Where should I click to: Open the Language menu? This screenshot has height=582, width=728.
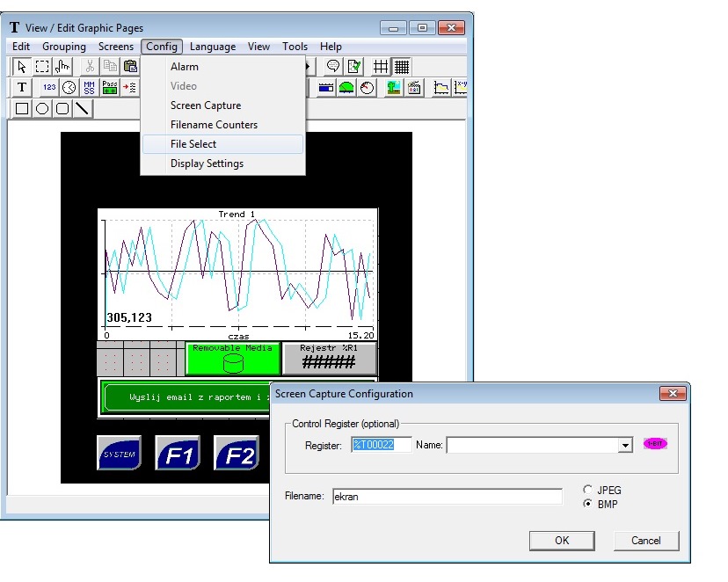[213, 47]
